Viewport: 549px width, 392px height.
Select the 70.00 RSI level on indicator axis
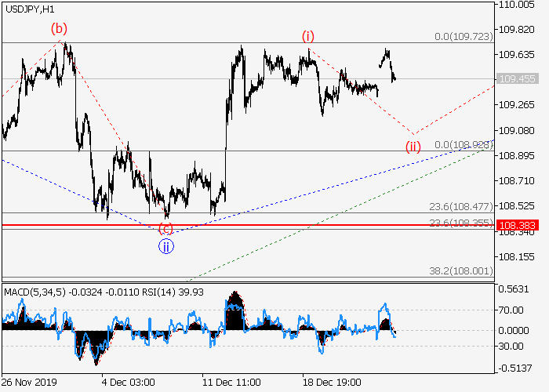tap(511, 310)
